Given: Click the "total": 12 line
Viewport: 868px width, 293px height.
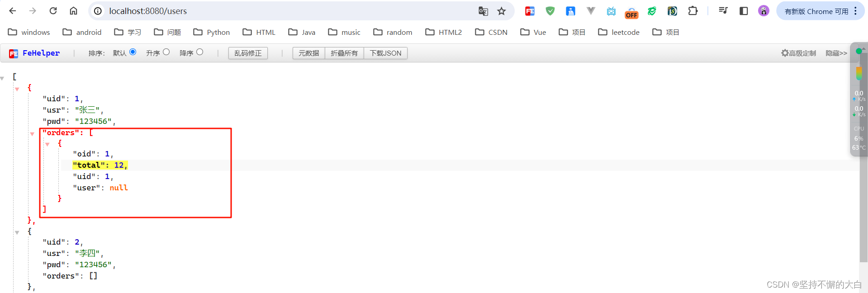Looking at the screenshot, I should tap(100, 165).
